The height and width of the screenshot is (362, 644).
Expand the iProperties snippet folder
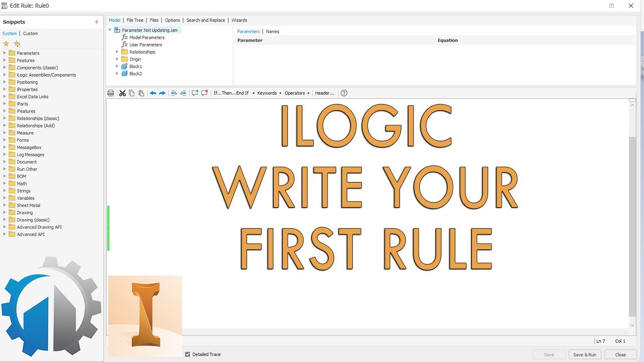pyautogui.click(x=5, y=89)
